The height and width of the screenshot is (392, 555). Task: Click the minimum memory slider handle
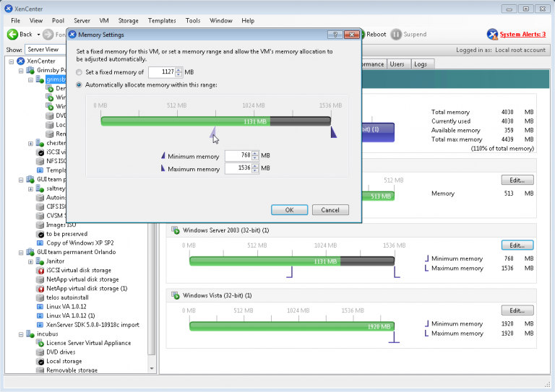pyautogui.click(x=213, y=132)
